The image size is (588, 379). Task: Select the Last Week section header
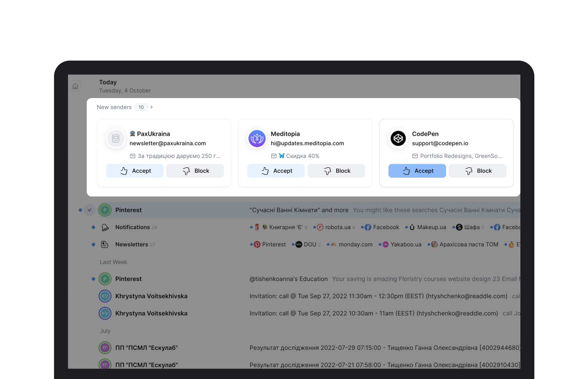[114, 262]
